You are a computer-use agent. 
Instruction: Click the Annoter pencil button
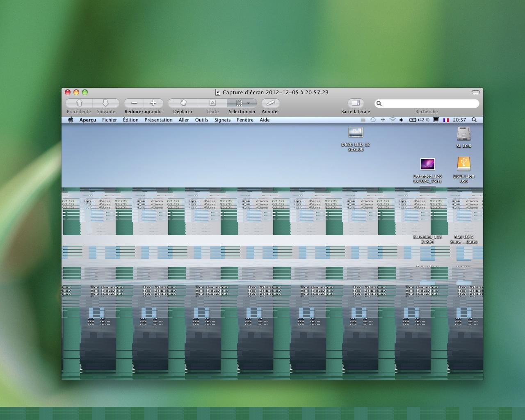270,103
